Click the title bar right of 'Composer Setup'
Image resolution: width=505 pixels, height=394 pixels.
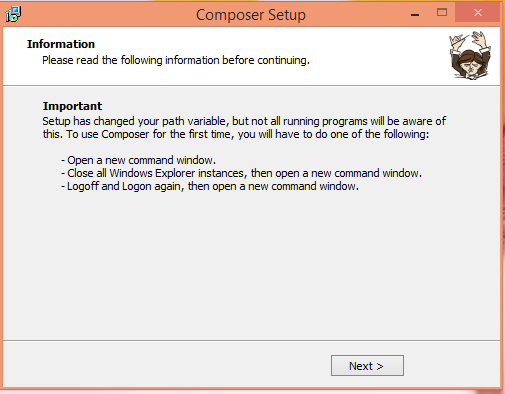point(355,14)
